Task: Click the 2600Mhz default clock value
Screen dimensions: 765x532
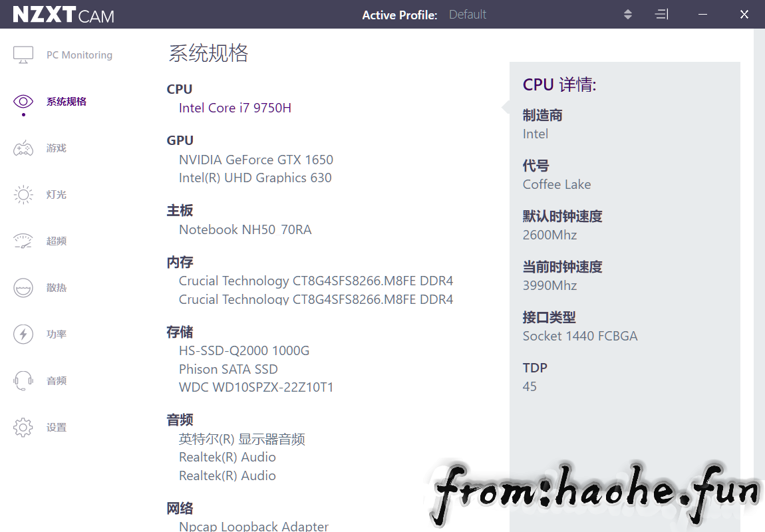Action: pos(549,235)
